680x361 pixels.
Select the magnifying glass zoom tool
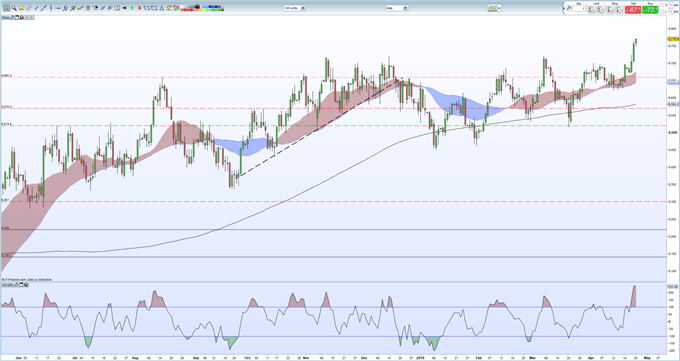(x=14, y=8)
